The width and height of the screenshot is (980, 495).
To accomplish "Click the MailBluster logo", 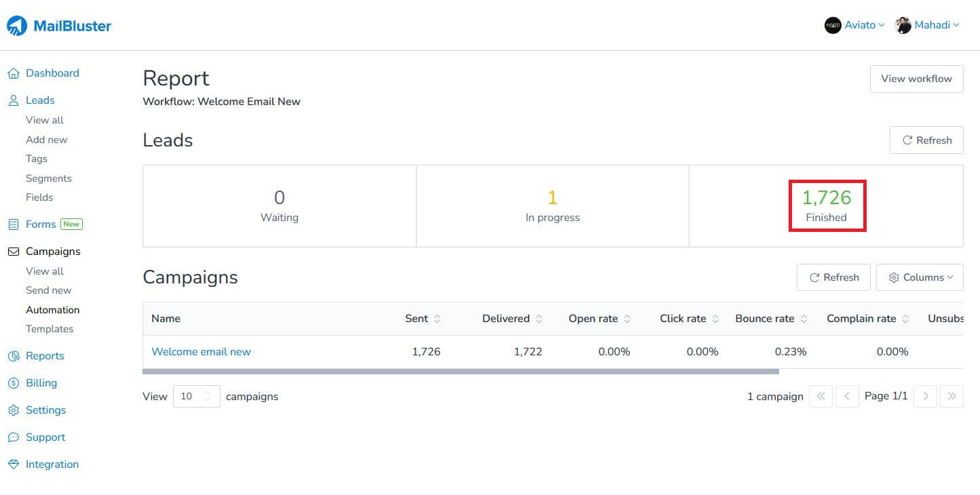I will pyautogui.click(x=59, y=25).
